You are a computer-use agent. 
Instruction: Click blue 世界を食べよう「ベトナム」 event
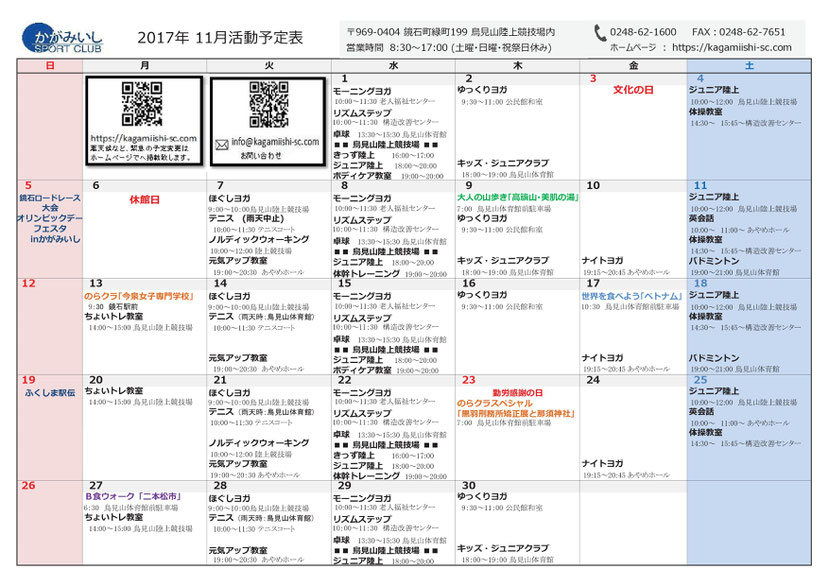(632, 296)
